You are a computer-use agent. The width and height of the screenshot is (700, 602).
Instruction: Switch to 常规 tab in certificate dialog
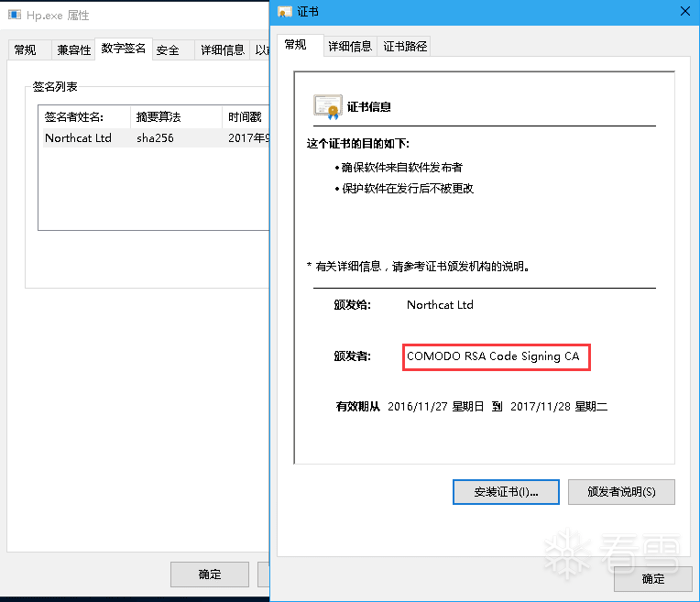[300, 45]
